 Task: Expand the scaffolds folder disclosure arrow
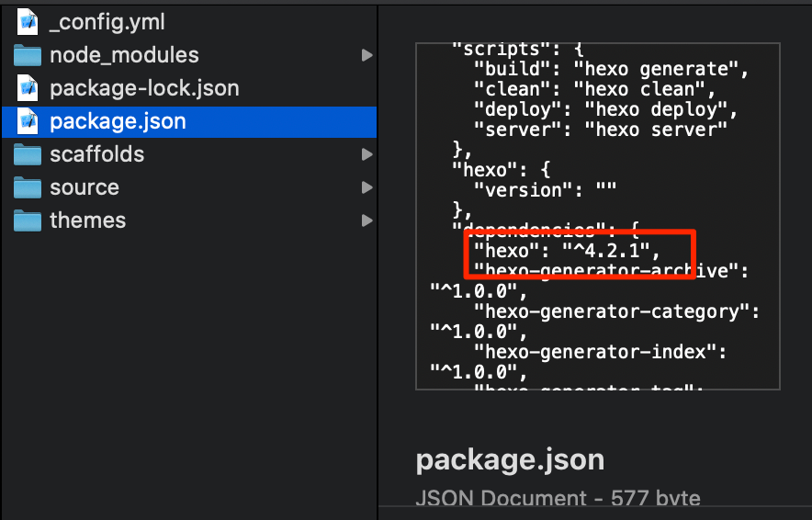coord(367,154)
